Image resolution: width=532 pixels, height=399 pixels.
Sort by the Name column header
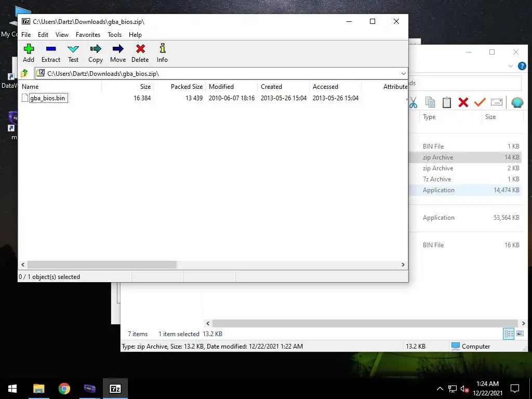point(60,87)
